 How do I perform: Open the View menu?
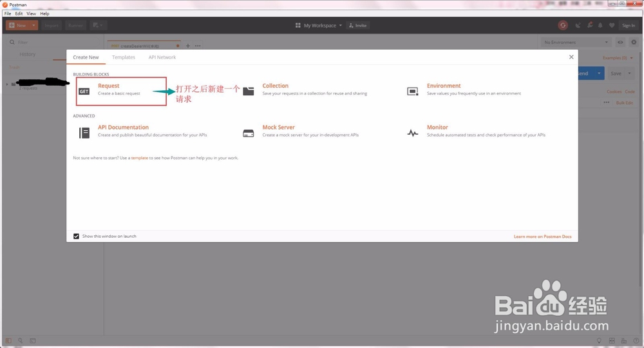click(31, 14)
